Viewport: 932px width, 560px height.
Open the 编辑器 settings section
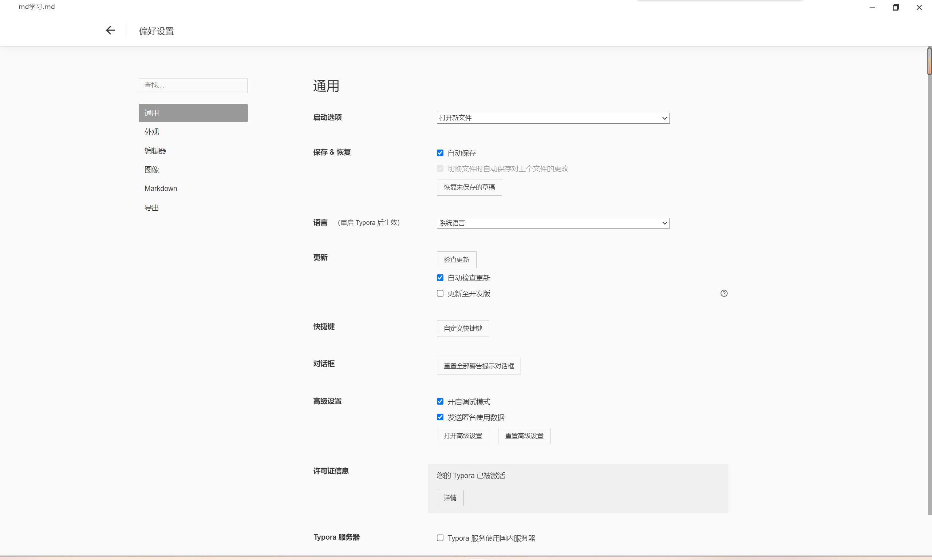coord(155,151)
